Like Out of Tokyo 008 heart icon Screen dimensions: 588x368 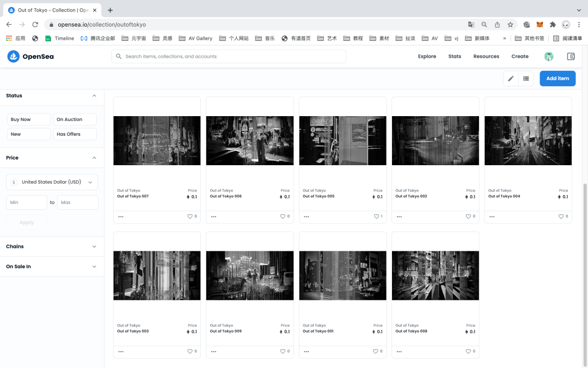(468, 352)
